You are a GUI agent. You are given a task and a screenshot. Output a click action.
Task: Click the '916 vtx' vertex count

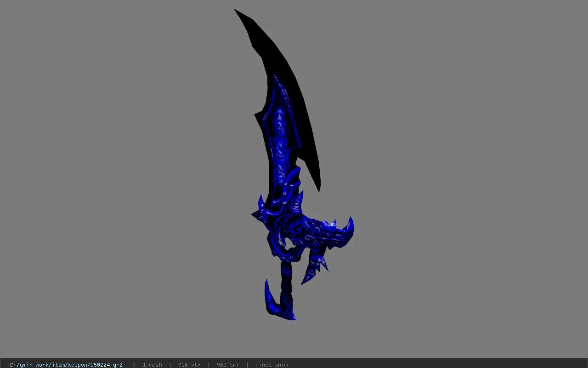tap(189, 365)
